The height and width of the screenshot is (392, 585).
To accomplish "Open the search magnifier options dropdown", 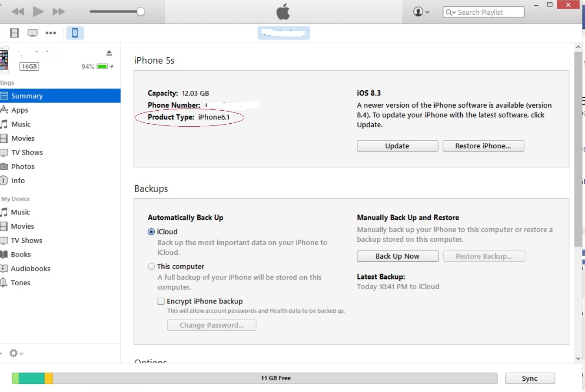I will coord(451,12).
